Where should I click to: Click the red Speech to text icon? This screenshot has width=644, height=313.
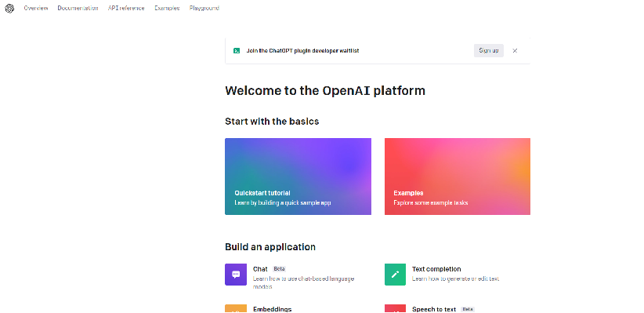tap(395, 308)
